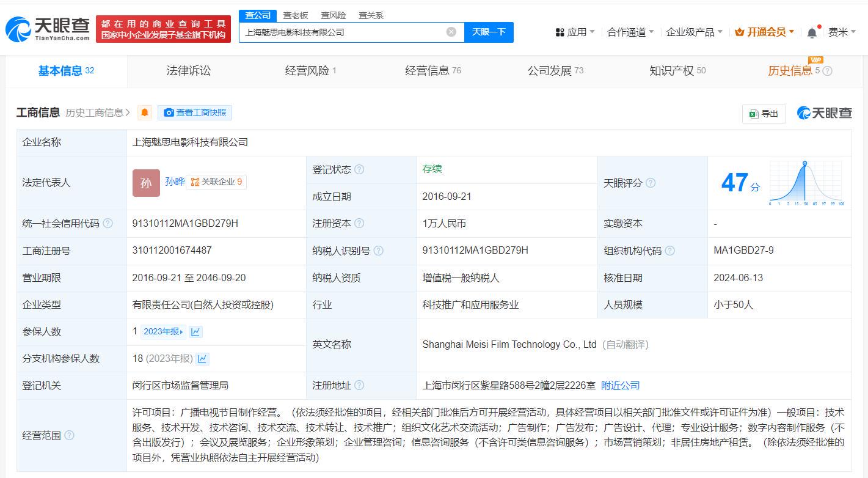The image size is (868, 478).
Task: Select the 查关系 search tab
Action: tap(371, 15)
